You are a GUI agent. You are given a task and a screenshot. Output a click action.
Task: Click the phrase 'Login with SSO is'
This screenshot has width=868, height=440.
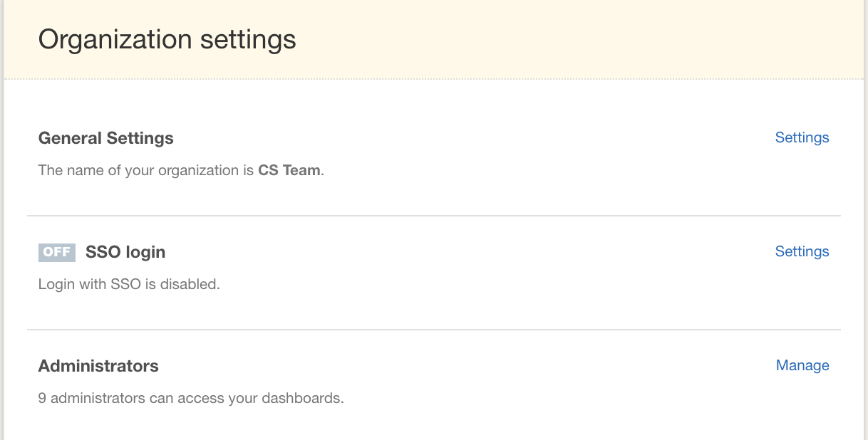(x=96, y=284)
